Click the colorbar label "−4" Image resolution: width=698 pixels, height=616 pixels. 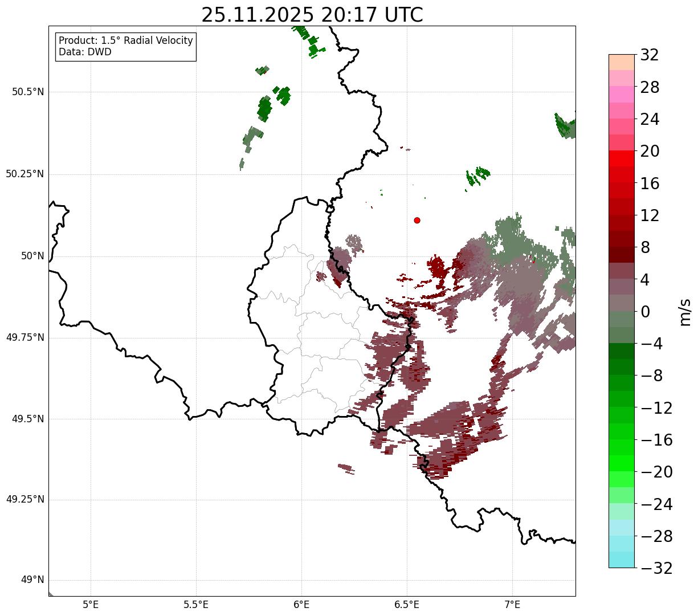pyautogui.click(x=652, y=344)
